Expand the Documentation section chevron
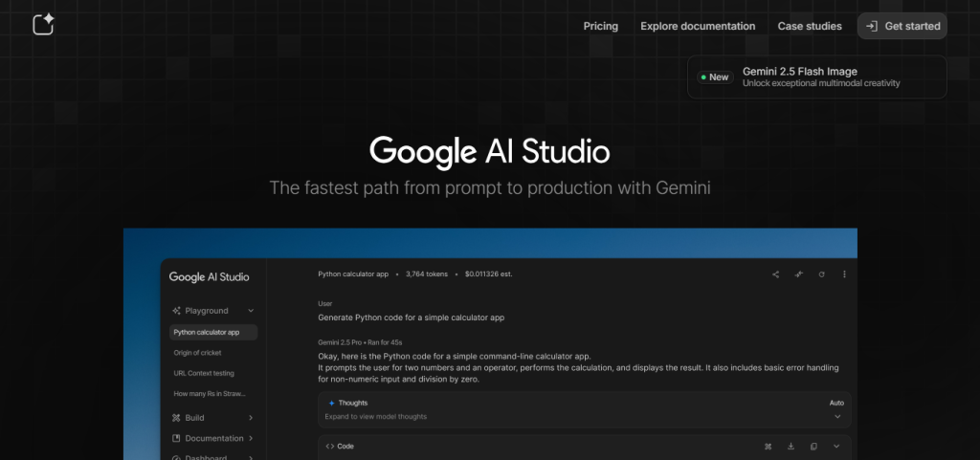Viewport: 980px width, 460px height. (x=251, y=438)
